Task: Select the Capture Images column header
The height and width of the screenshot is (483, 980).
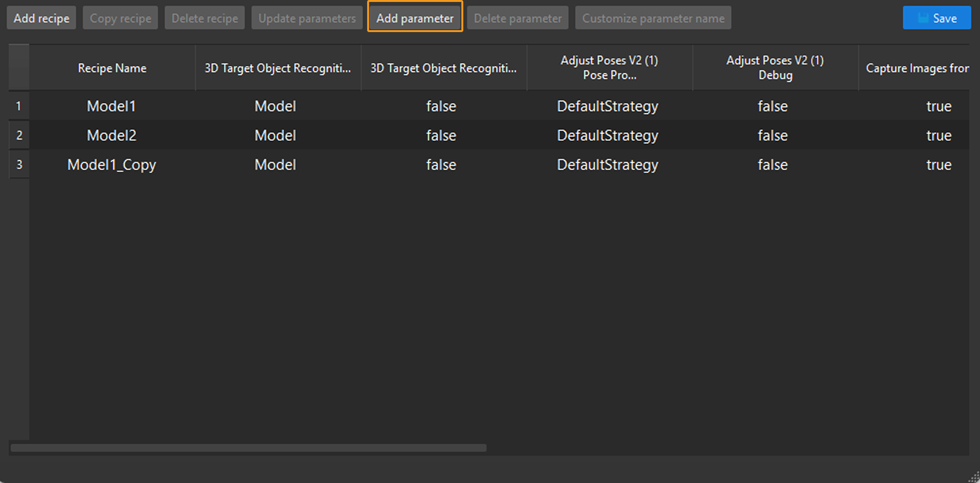Action: (x=917, y=68)
